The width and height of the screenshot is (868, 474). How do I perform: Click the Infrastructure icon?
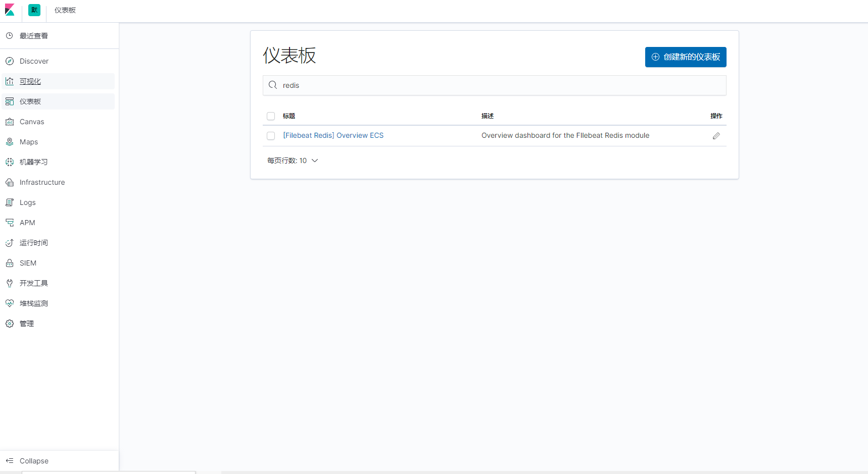click(x=10, y=182)
